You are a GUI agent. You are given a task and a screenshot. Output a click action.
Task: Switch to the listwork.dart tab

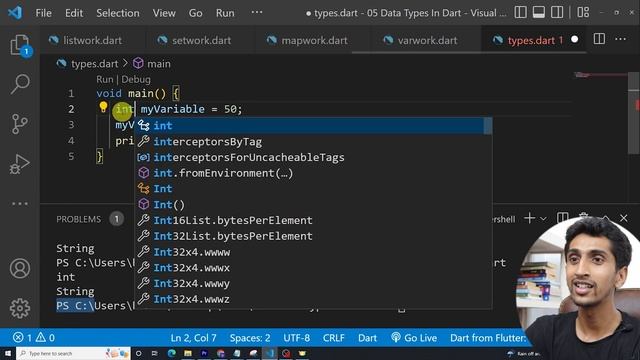click(x=92, y=40)
